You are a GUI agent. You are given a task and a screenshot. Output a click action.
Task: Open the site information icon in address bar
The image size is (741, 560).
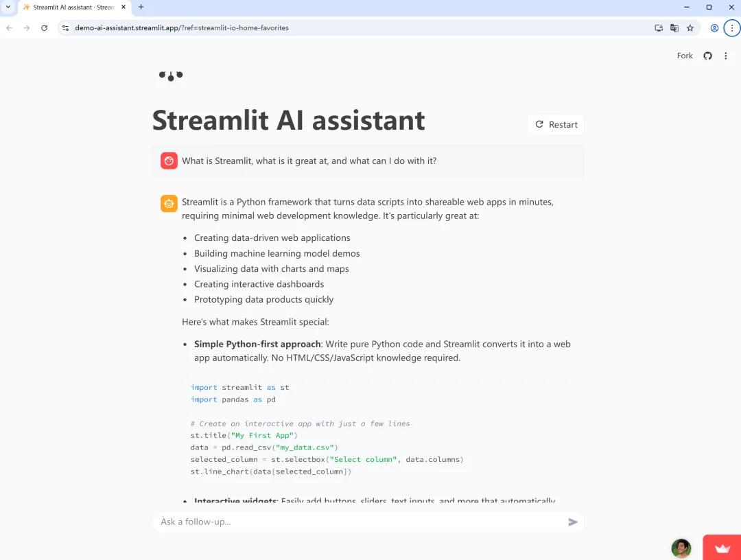66,28
